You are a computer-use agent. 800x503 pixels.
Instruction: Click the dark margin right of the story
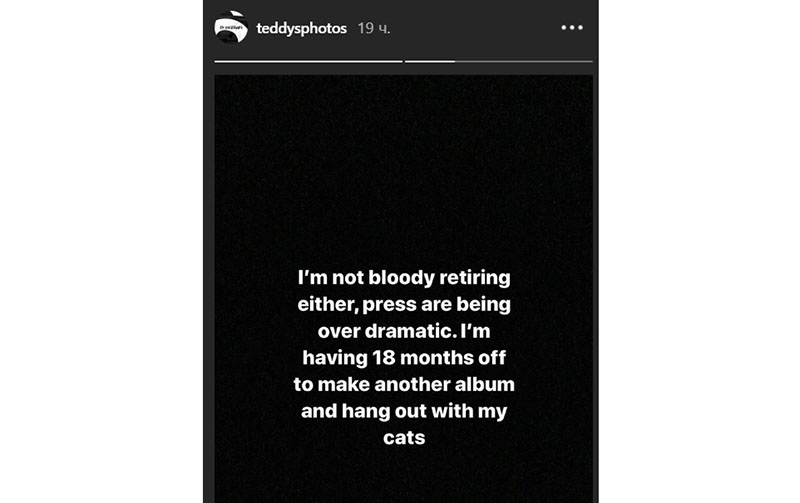[x=700, y=250]
